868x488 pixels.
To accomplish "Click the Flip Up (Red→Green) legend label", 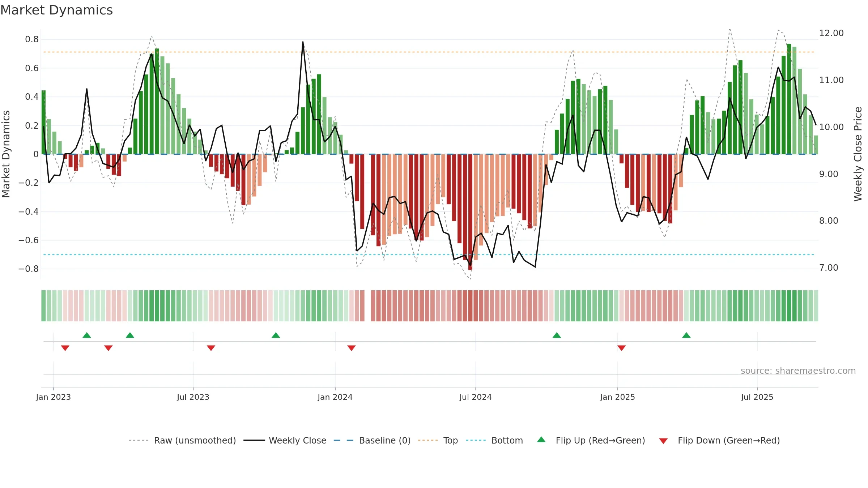I will 600,440.
